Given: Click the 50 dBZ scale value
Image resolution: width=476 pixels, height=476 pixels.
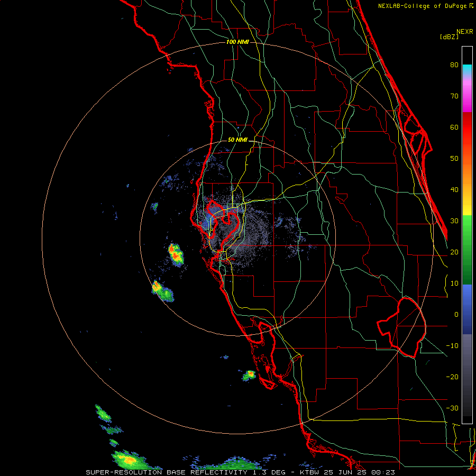Looking at the screenshot, I should coord(454,159).
